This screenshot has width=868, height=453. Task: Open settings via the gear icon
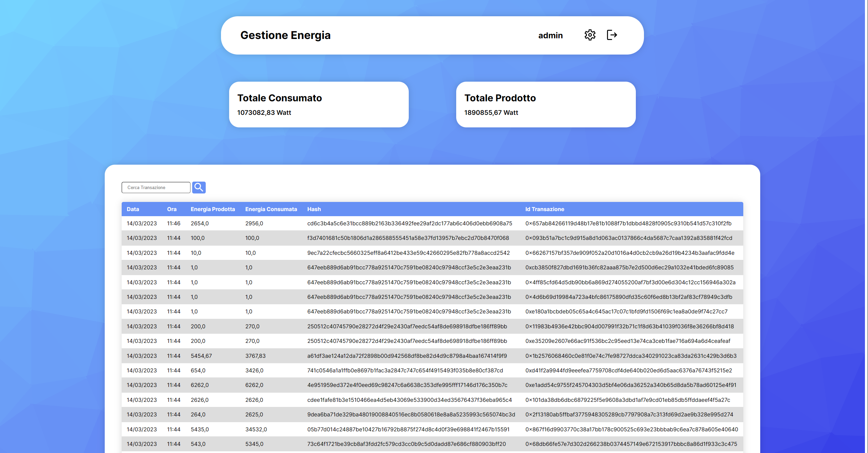[x=590, y=35]
